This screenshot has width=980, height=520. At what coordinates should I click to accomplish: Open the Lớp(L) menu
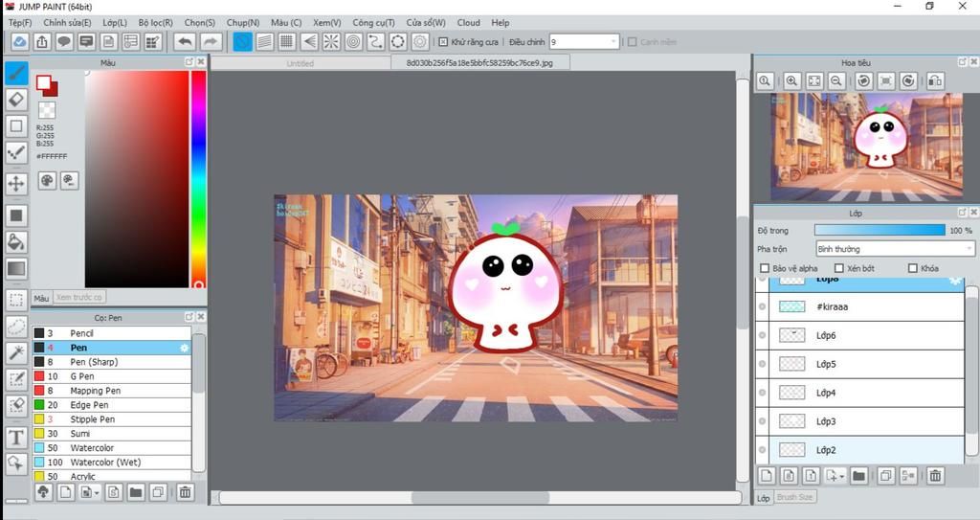pyautogui.click(x=115, y=23)
